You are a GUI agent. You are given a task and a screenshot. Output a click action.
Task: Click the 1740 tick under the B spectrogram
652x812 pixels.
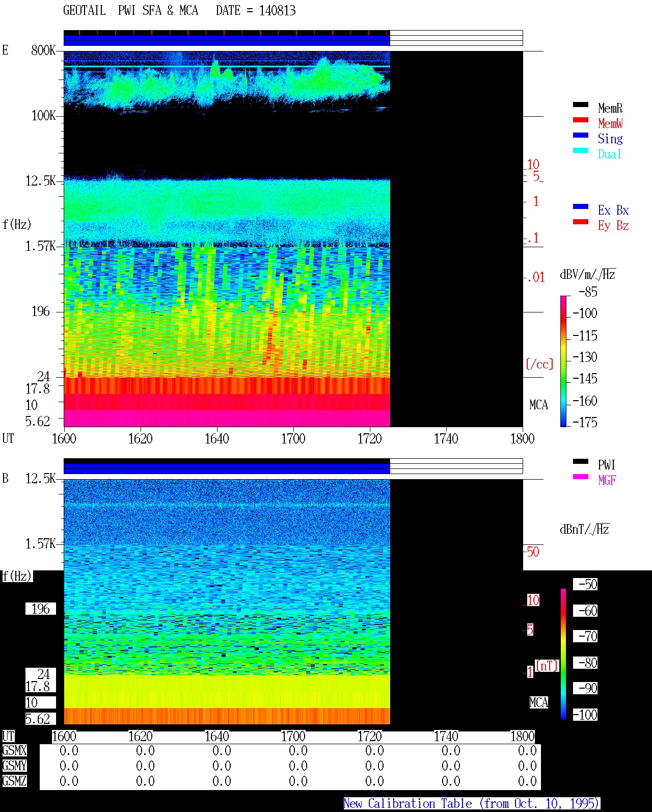pyautogui.click(x=446, y=736)
